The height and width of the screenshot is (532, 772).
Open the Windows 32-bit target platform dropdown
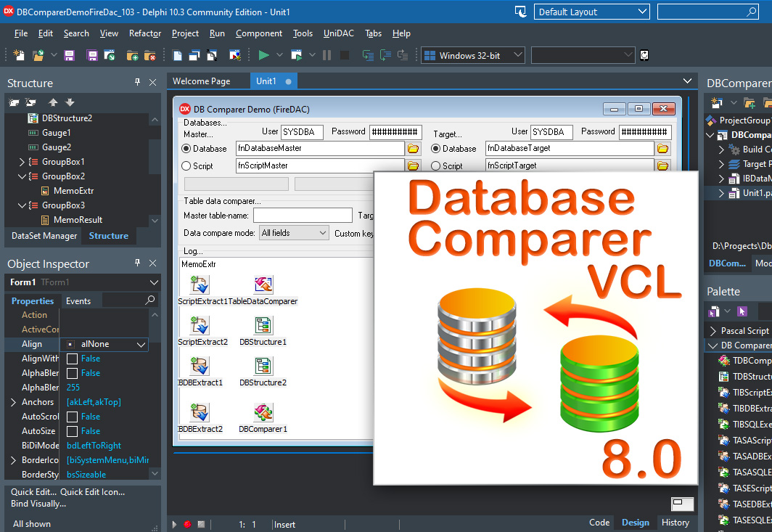pos(517,54)
